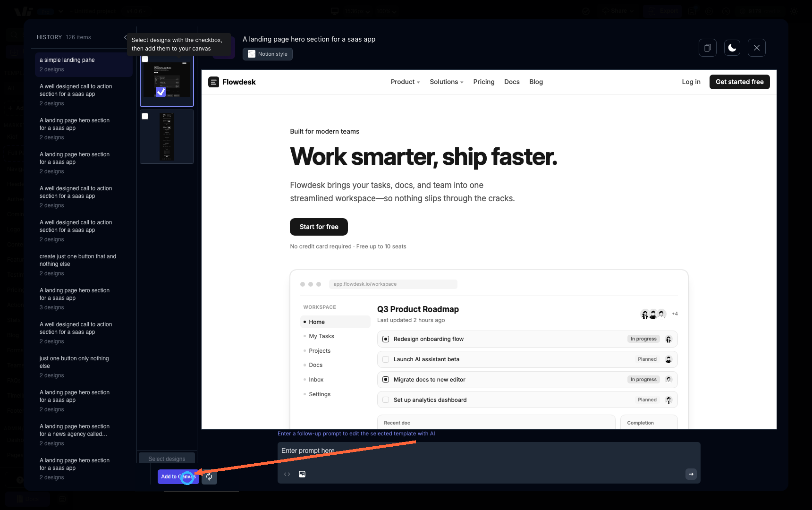Click the Flowdesk logo icon
812x510 pixels.
point(214,82)
